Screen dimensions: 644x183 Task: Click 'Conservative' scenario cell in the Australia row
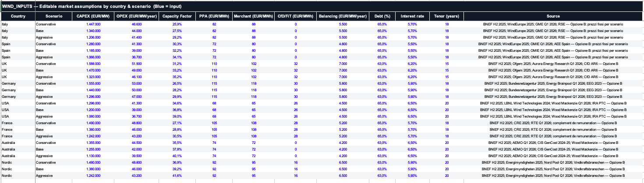click(x=53, y=143)
